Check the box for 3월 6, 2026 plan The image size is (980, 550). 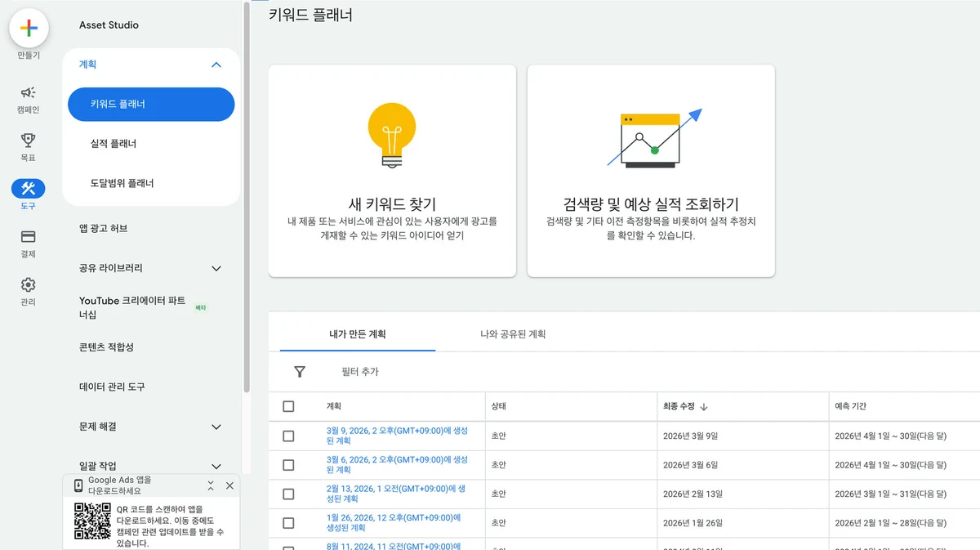tap(288, 465)
